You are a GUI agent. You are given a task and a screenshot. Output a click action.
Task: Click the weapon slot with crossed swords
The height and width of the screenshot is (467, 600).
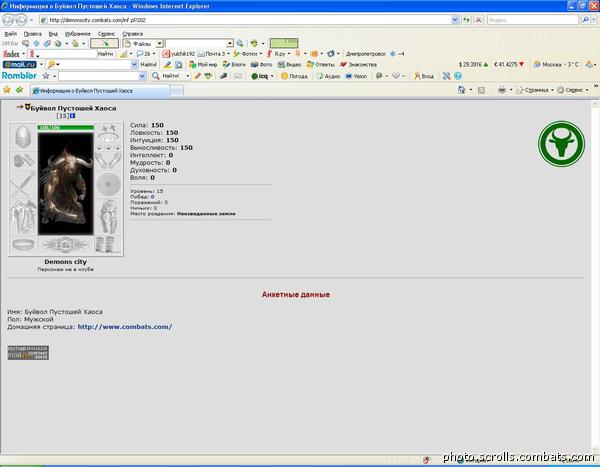tap(23, 185)
